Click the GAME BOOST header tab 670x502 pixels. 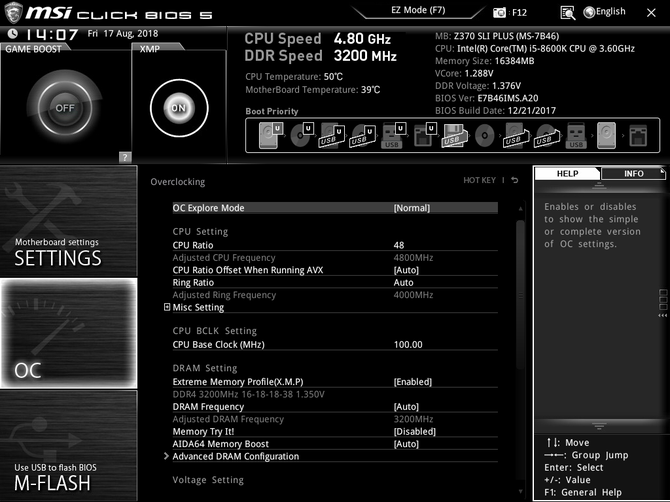click(x=33, y=49)
